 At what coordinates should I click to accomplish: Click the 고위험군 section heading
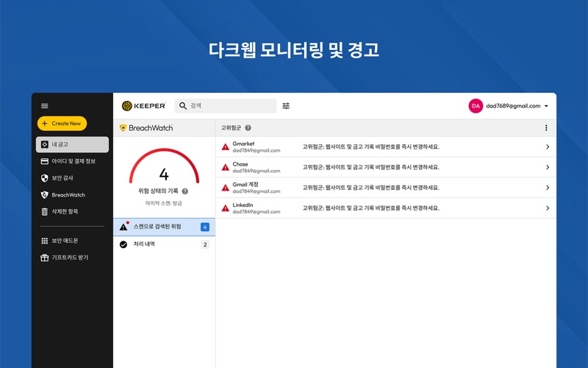tap(231, 128)
